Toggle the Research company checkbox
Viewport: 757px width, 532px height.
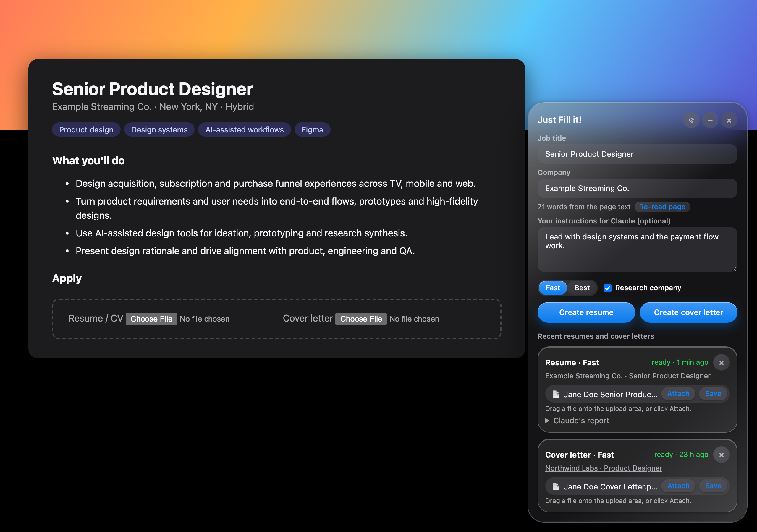pyautogui.click(x=607, y=288)
